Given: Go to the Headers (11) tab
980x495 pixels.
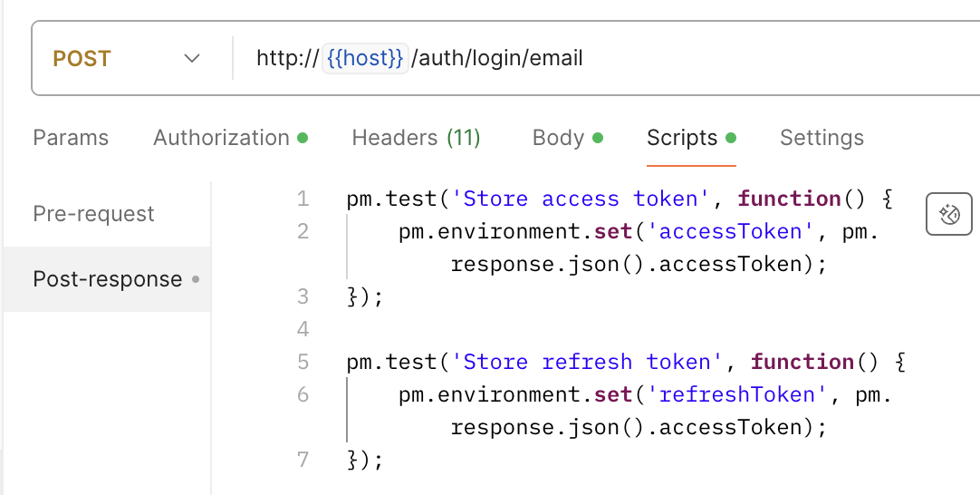Looking at the screenshot, I should coord(417,138).
